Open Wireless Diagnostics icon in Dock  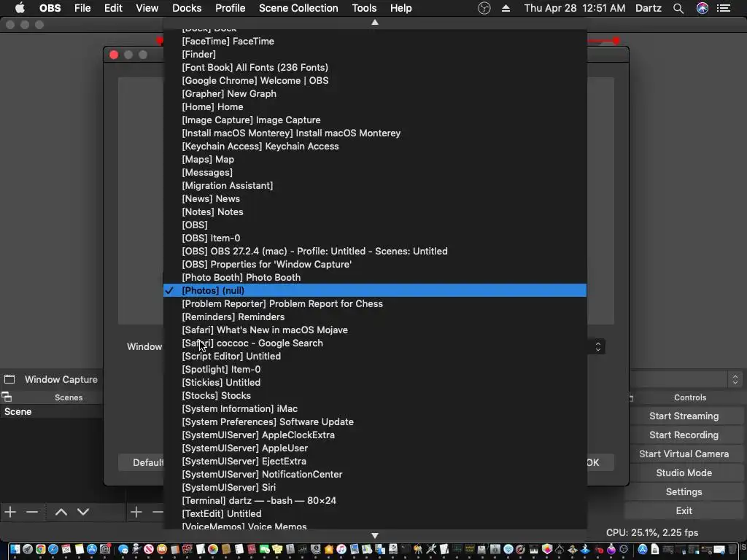tap(508, 549)
